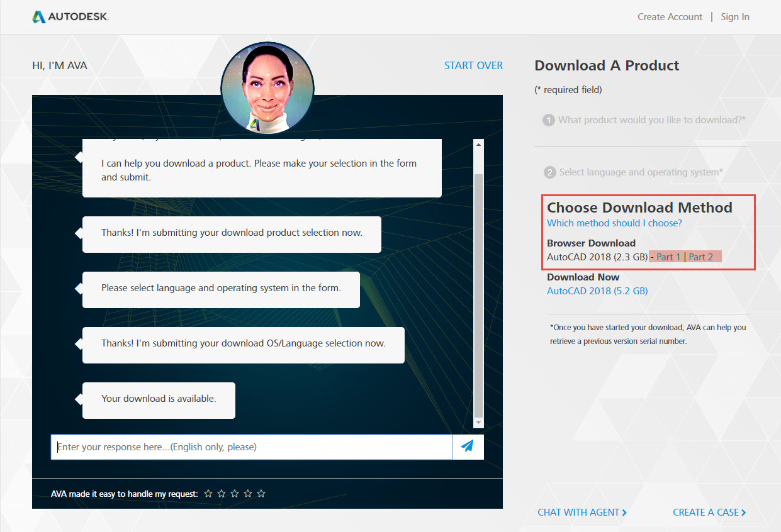Click the chat scrollbar thumb
This screenshot has width=781, height=532.
click(478, 294)
